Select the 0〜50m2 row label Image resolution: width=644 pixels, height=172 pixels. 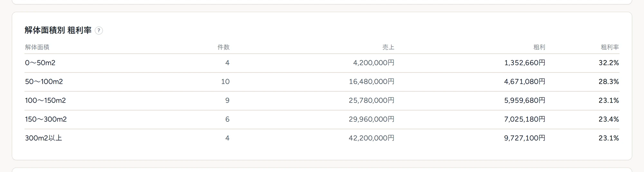[x=40, y=63]
